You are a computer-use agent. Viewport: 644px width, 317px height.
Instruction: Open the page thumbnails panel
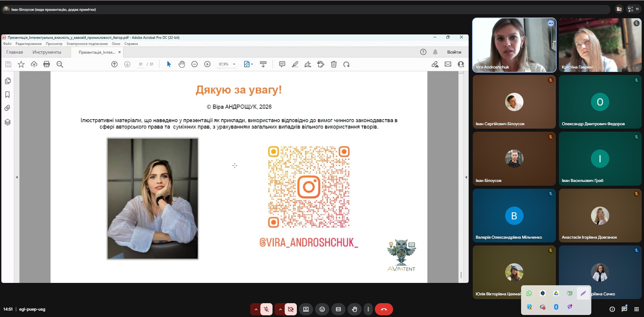tap(8, 81)
